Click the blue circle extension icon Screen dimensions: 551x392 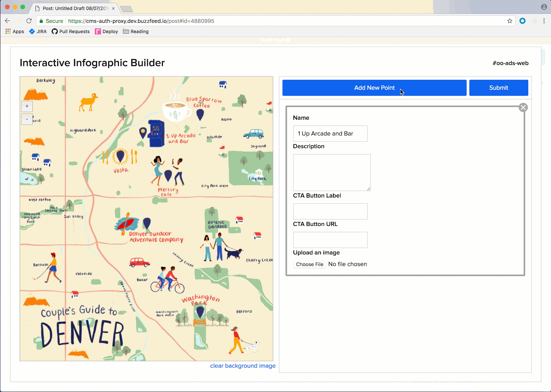[522, 21]
